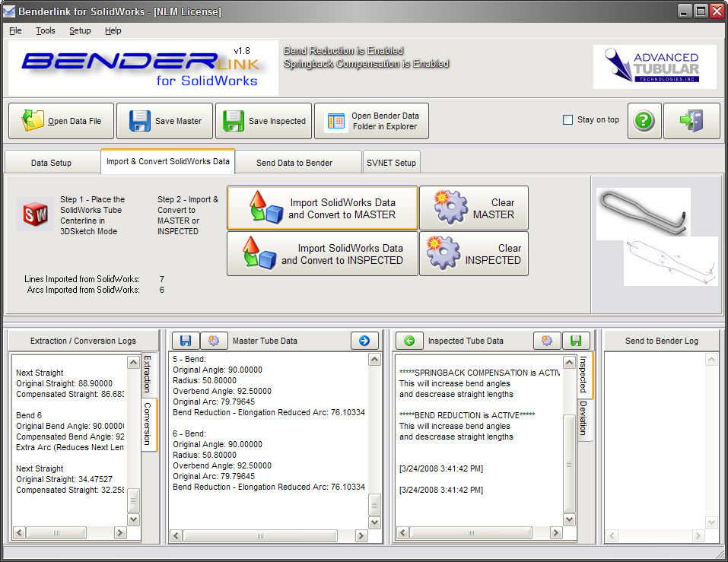
Task: Open the File menu
Action: 15,30
